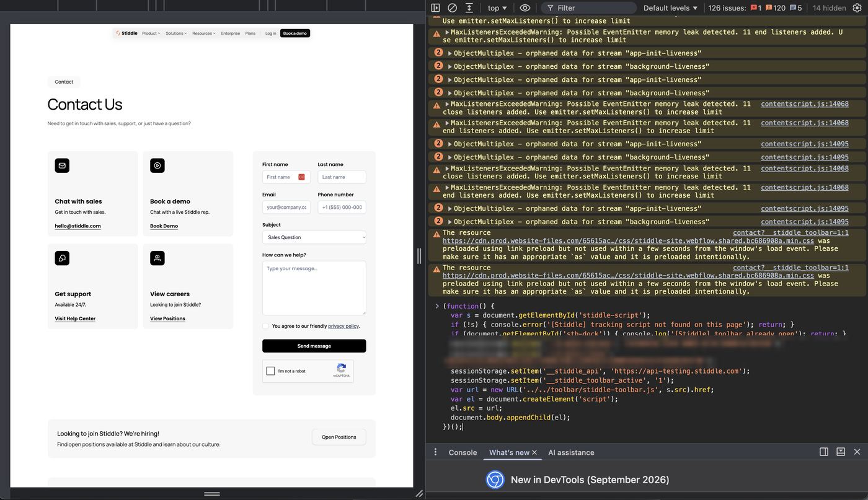868x500 pixels.
Task: Expand MaxListenersExceededWarning '11 close listeners' with contentscript link
Action: point(447,104)
